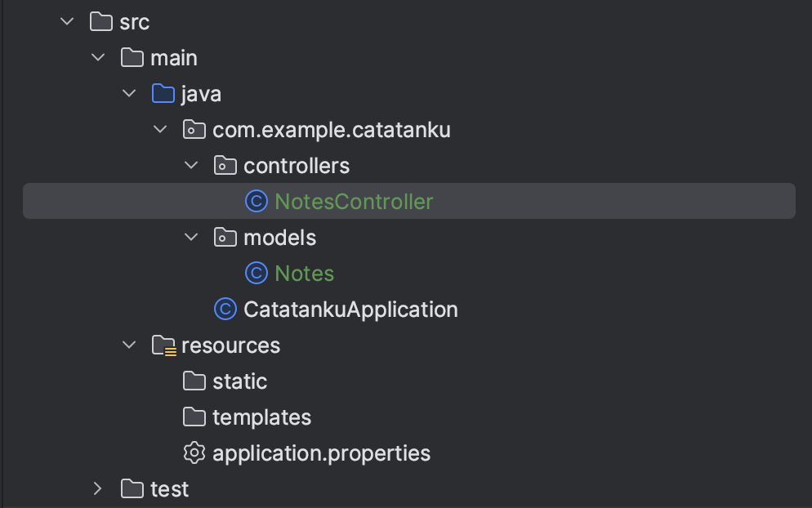Click the NotesController class icon
The image size is (812, 508).
tap(257, 202)
